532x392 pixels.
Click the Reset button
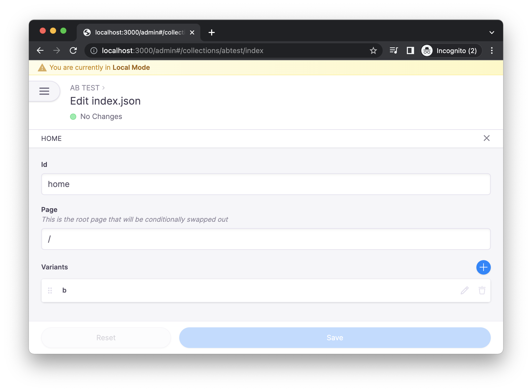(x=106, y=338)
